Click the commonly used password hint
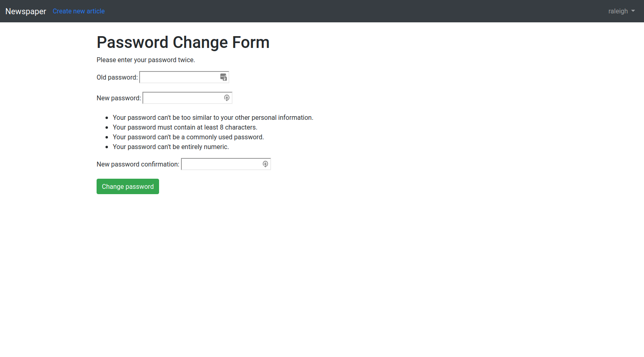This screenshot has width=644, height=357. point(188,137)
